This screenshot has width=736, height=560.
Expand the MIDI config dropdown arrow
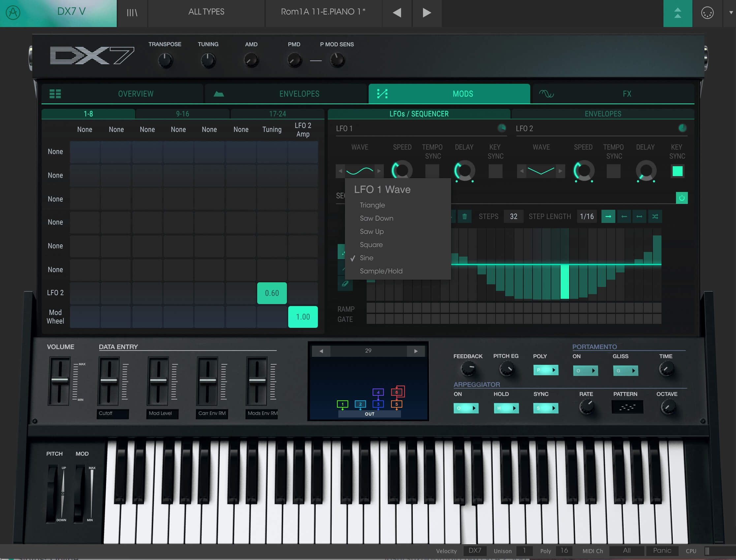(731, 13)
